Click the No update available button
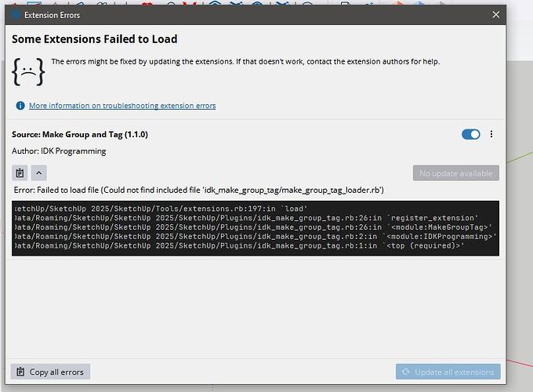Viewport: 533px width, 392px height. 456,173
